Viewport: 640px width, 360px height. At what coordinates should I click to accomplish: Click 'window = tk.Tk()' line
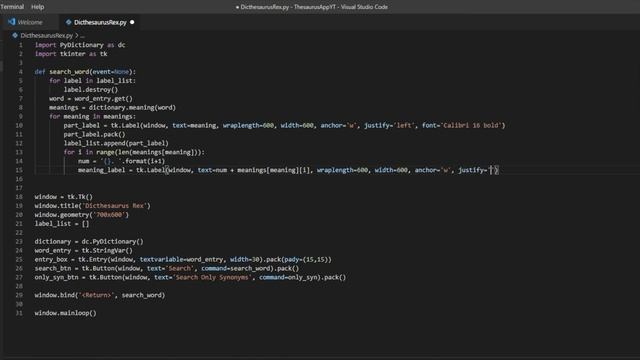click(x=64, y=197)
